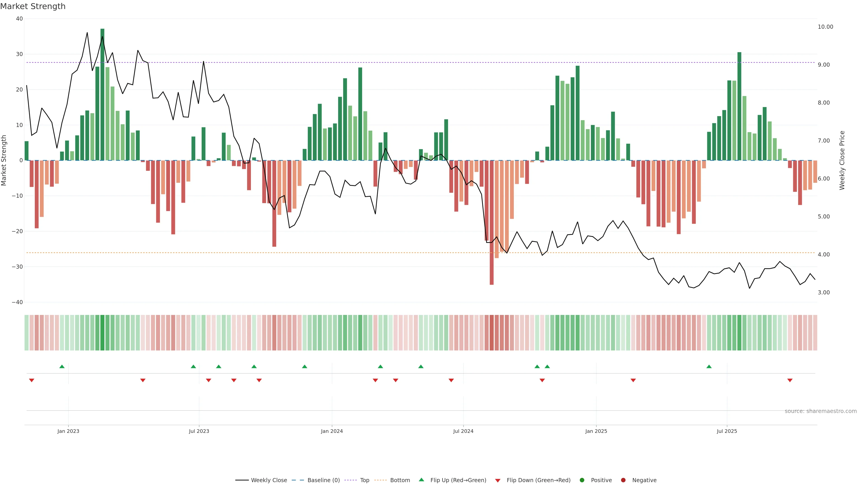Click the leftmost green flip-up triangle marker
Image resolution: width=868 pixels, height=488 pixels.
[x=62, y=366]
